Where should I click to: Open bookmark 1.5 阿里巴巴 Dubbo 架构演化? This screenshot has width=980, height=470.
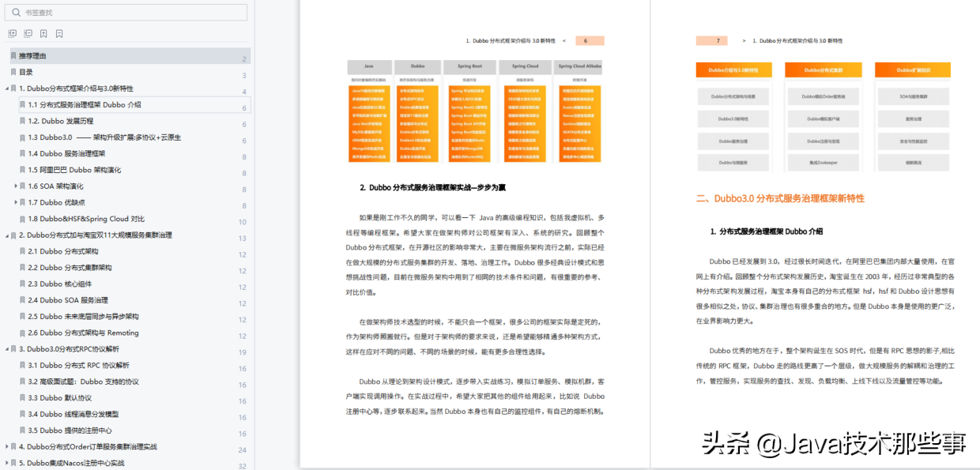click(74, 170)
